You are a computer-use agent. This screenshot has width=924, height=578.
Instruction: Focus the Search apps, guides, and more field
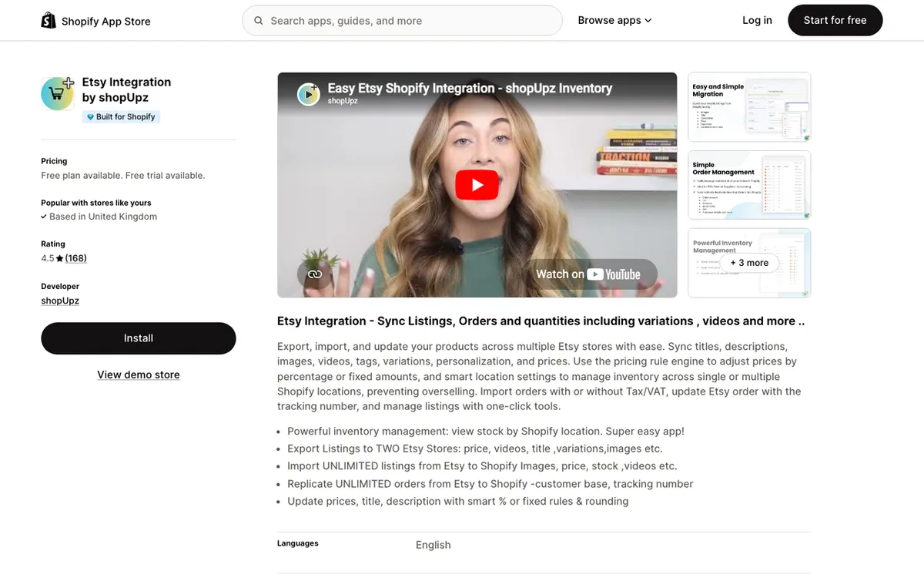point(402,21)
